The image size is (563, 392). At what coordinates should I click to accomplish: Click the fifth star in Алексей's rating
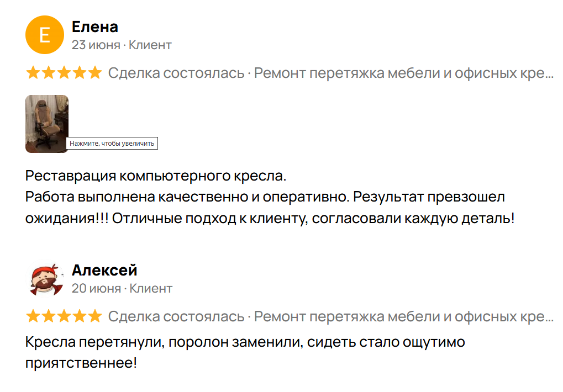(95, 316)
